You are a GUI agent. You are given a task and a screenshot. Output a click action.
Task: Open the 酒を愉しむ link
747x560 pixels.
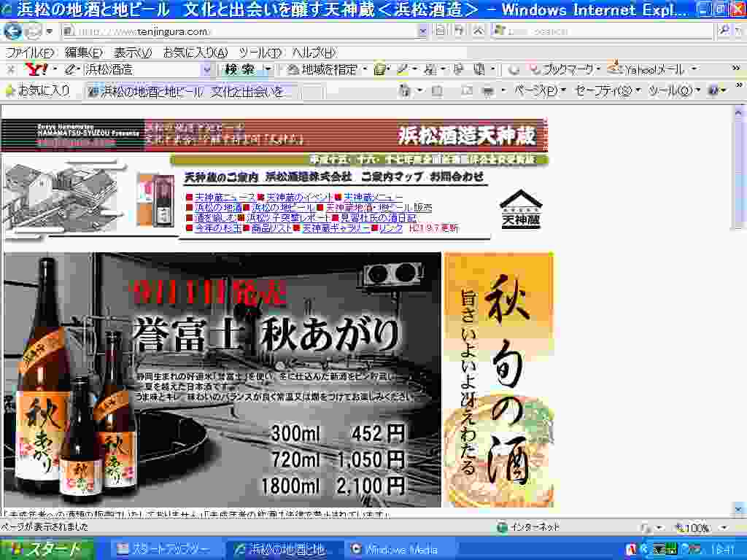point(215,218)
